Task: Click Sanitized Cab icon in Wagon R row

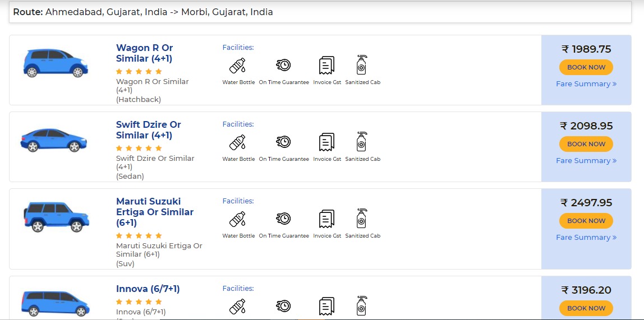Action: (x=362, y=66)
